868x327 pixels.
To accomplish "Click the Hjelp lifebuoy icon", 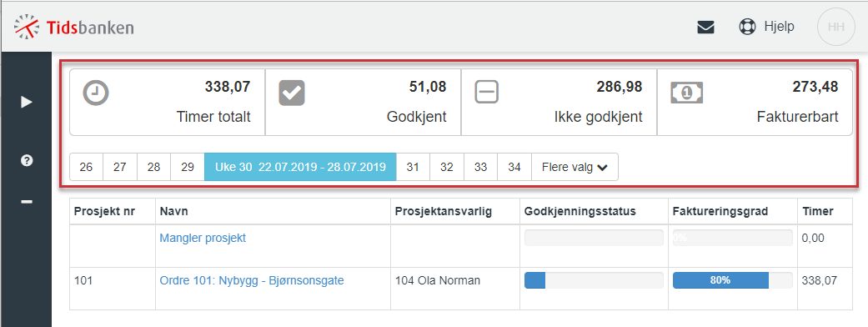I will (x=747, y=27).
